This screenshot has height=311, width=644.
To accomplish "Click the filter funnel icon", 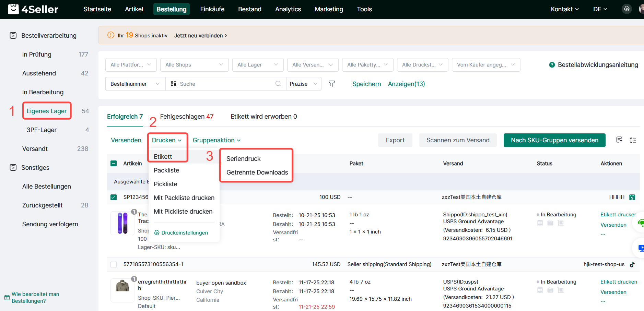I will coord(331,84).
